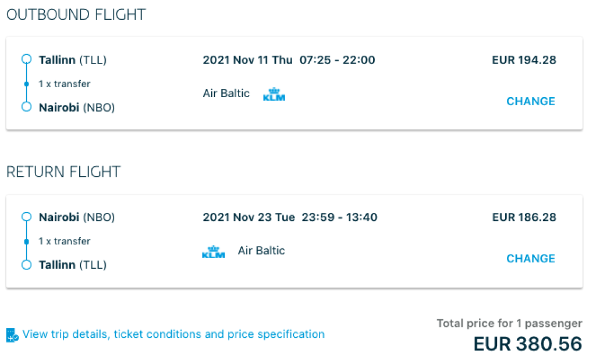Click the outbound date 2021 Nov 11 Thu
Image resolution: width=596 pixels, height=364 pixels.
(248, 60)
